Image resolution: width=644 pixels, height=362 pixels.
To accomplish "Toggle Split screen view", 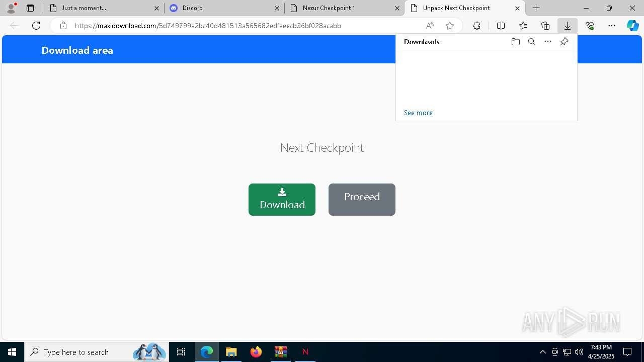I will tap(501, 26).
